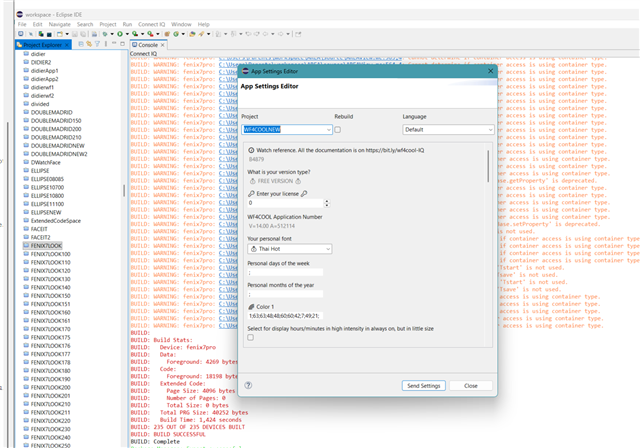Click the Send Settings button

[423, 385]
